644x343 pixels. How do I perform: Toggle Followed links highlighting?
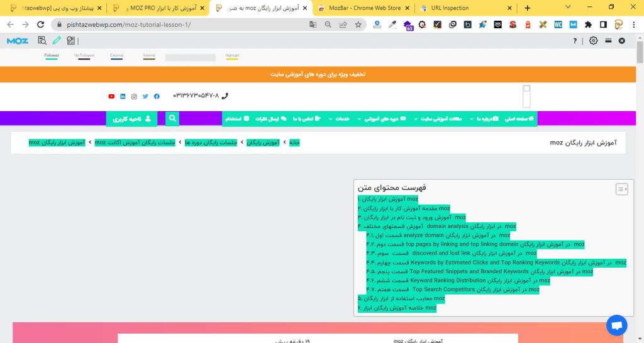point(52,56)
